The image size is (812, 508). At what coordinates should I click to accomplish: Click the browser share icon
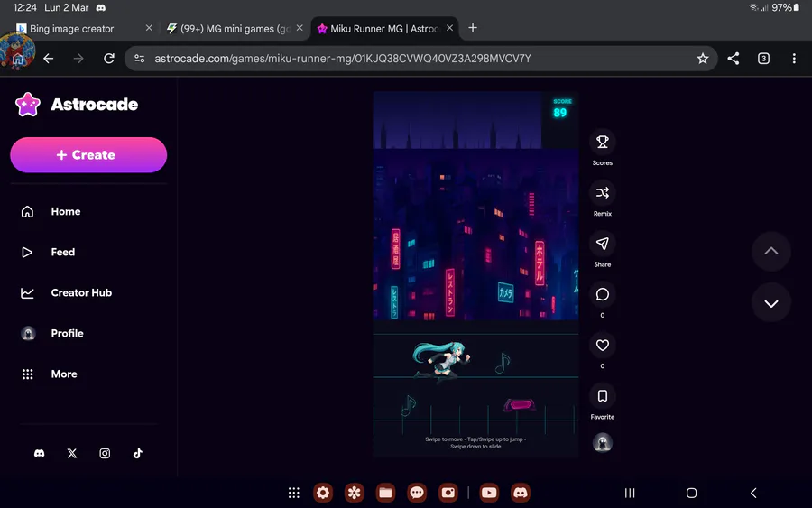734,59
